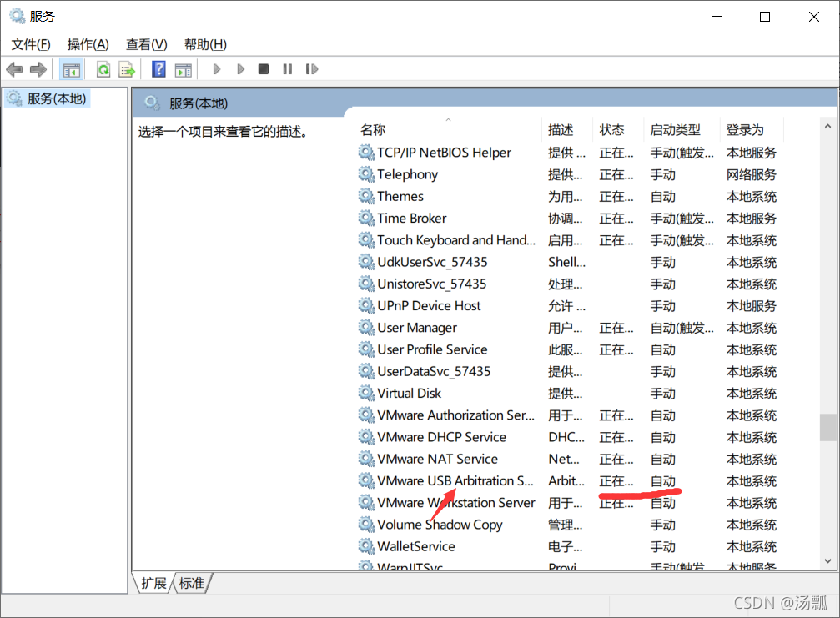840x618 pixels.
Task: Click DHC... description of VMware DHCP Service
Action: click(x=566, y=438)
